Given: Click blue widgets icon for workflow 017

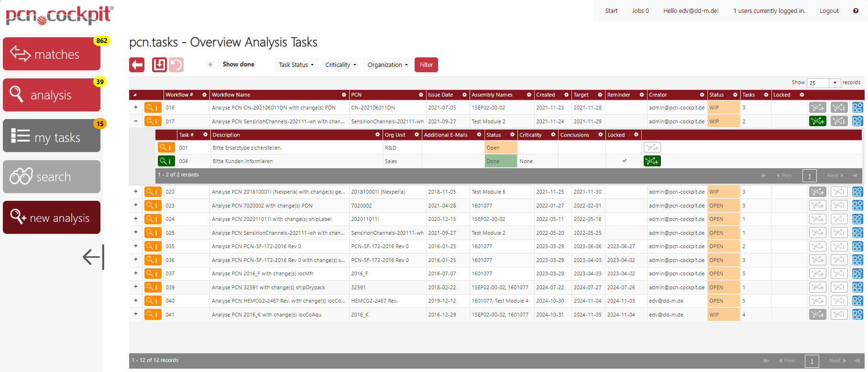Looking at the screenshot, I should click(857, 121).
